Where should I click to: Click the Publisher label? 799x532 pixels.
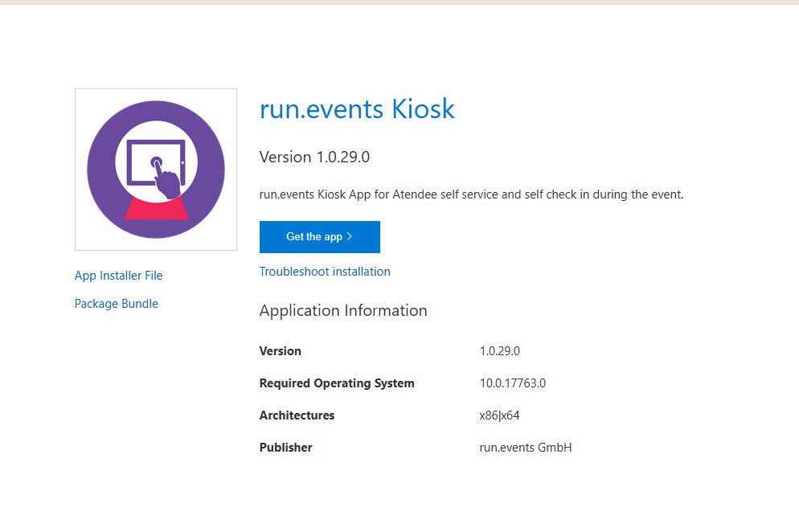click(286, 448)
